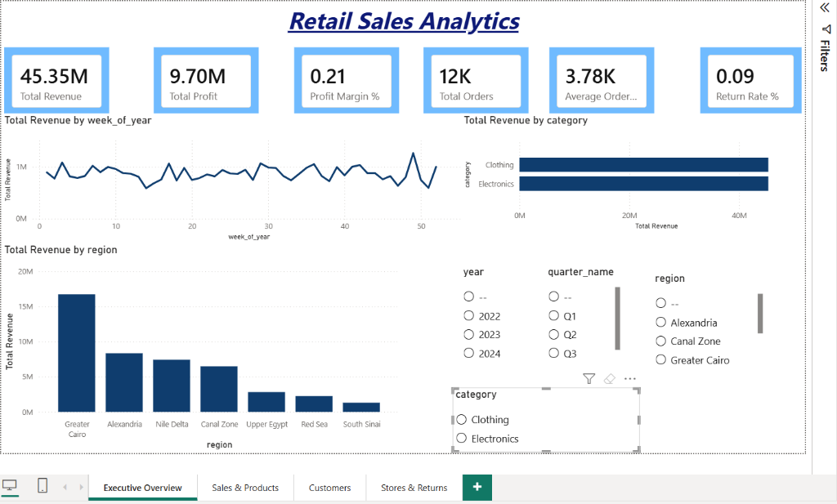Screen dimensions: 837x504
Task: Switch to mobile layout view icon
Action: point(43,486)
